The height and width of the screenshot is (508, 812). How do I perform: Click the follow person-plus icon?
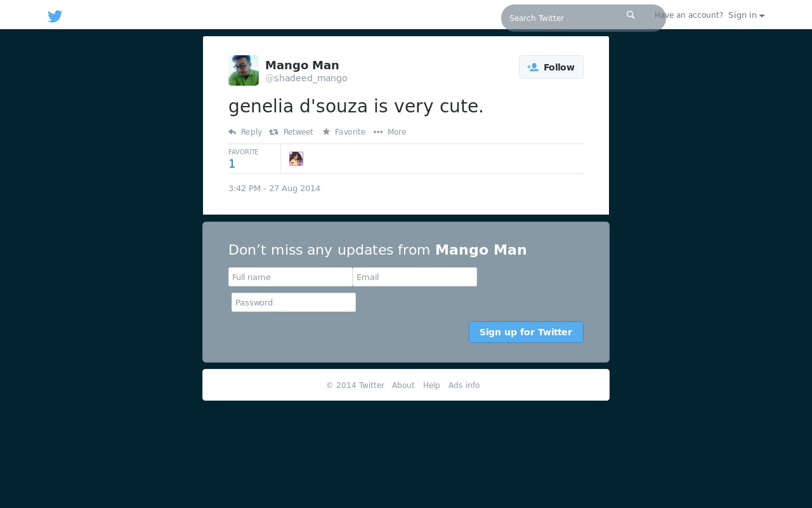click(533, 67)
